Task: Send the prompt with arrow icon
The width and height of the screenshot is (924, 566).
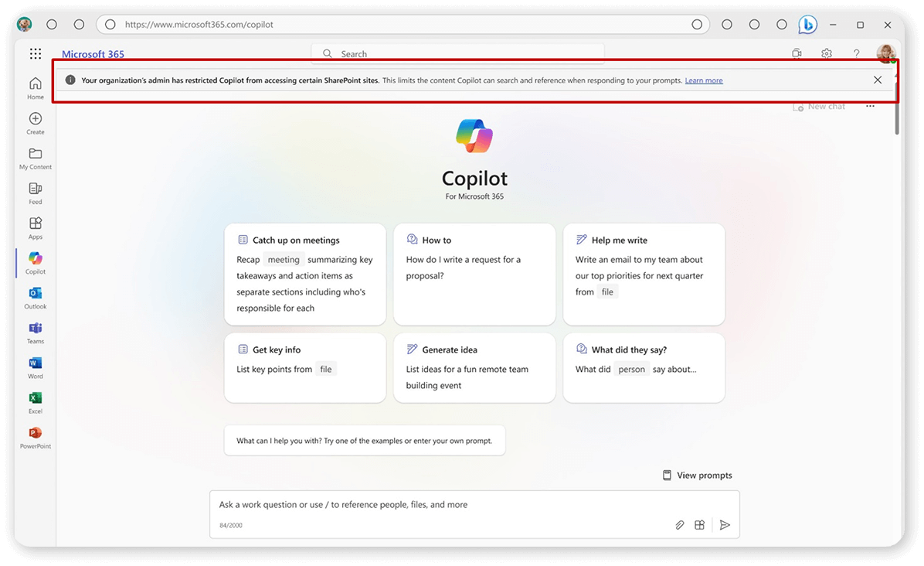Action: pos(725,525)
